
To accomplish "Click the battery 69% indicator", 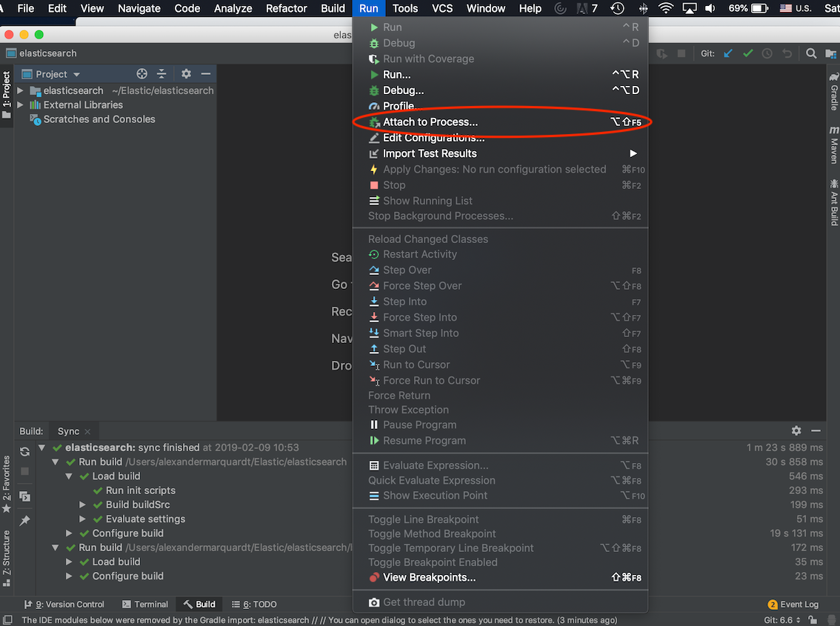I will click(x=748, y=8).
